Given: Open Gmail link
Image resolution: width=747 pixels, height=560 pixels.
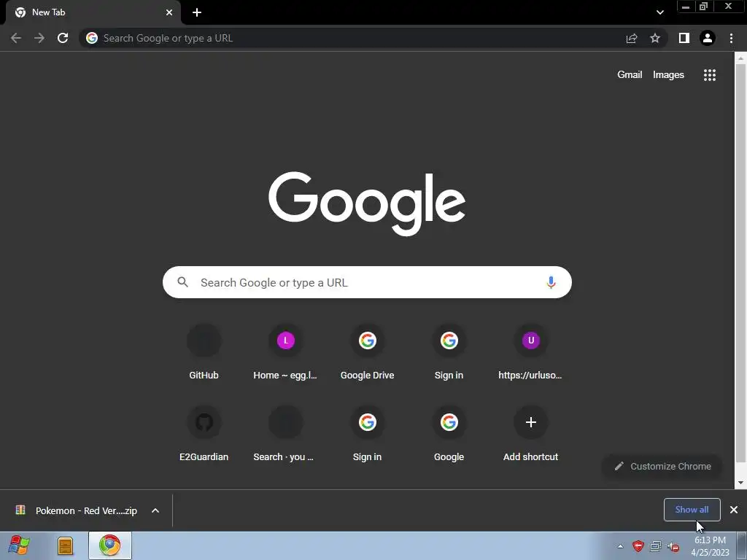Looking at the screenshot, I should click(x=630, y=75).
